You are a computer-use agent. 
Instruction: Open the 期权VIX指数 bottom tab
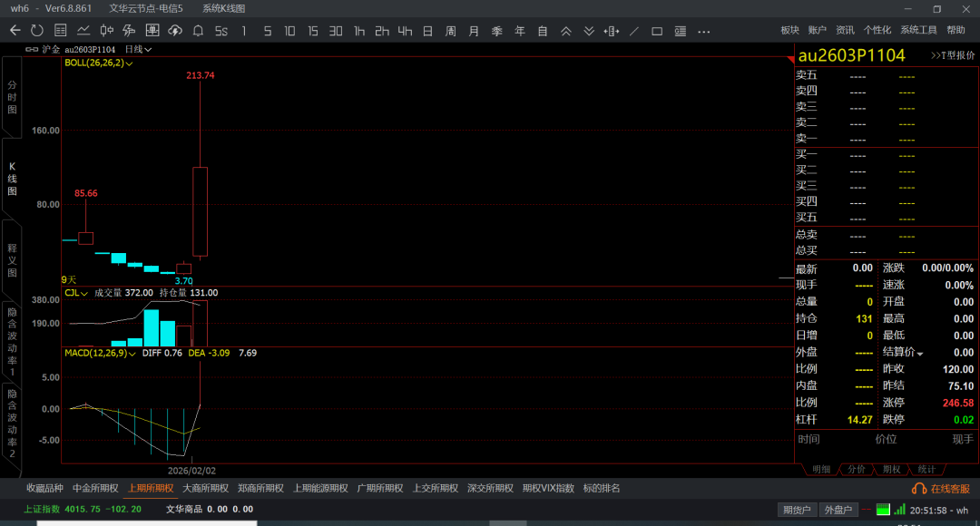pyautogui.click(x=548, y=489)
